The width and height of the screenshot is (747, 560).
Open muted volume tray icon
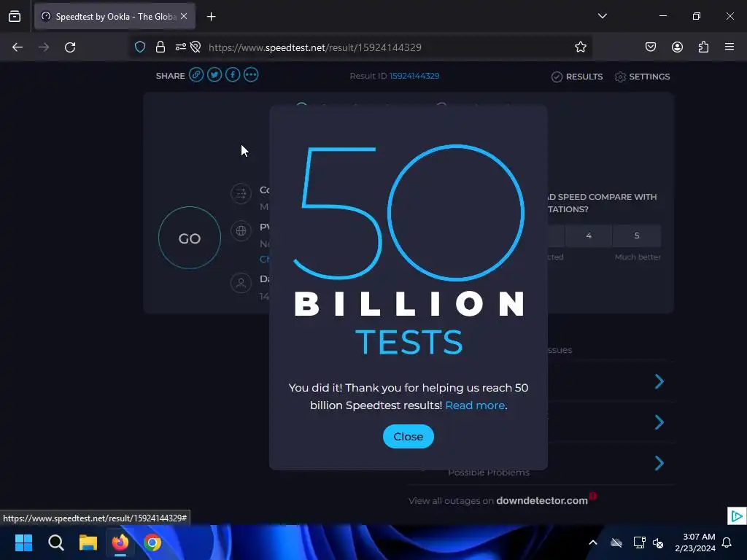659,542
